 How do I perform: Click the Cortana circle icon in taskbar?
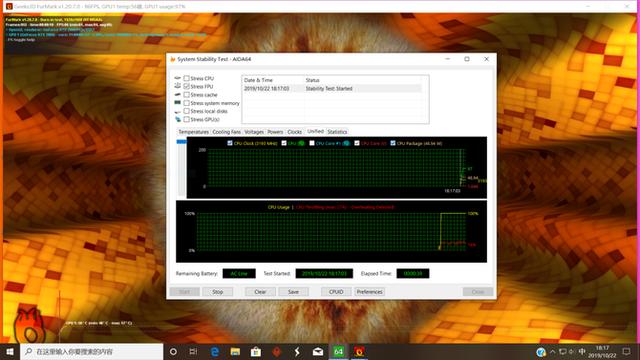click(173, 351)
